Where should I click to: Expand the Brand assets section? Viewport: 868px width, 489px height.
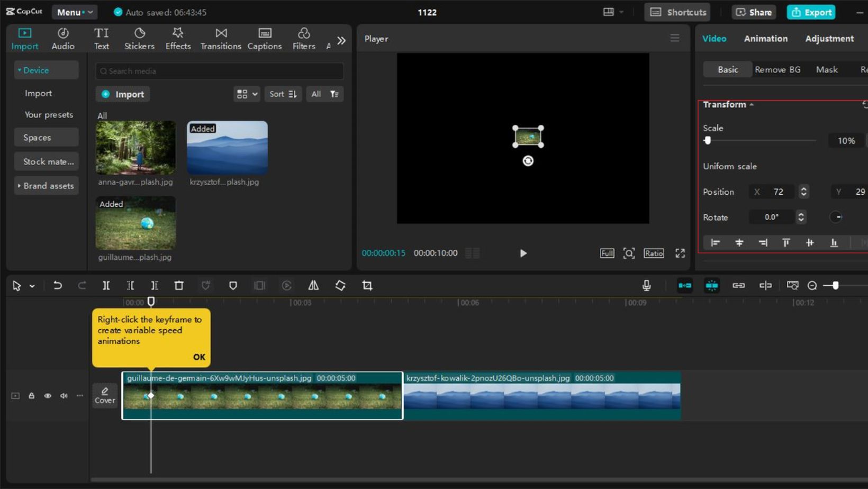click(x=46, y=186)
